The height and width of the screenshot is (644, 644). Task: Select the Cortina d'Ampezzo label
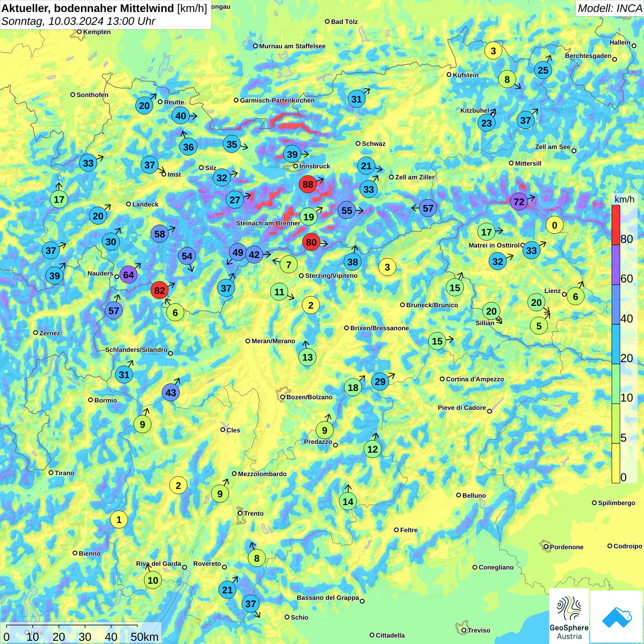475,379
